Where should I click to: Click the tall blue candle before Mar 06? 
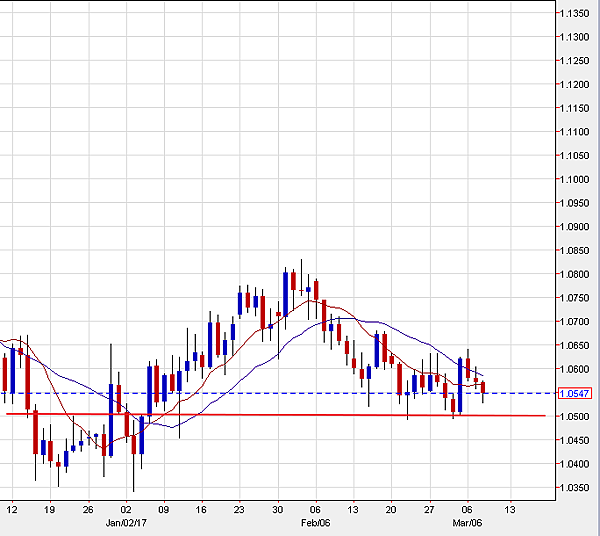(x=460, y=385)
